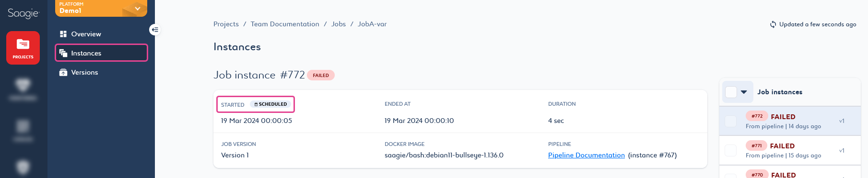Click the refresh icon beside Updated
Image resolution: width=868 pixels, height=178 pixels.
tap(773, 24)
